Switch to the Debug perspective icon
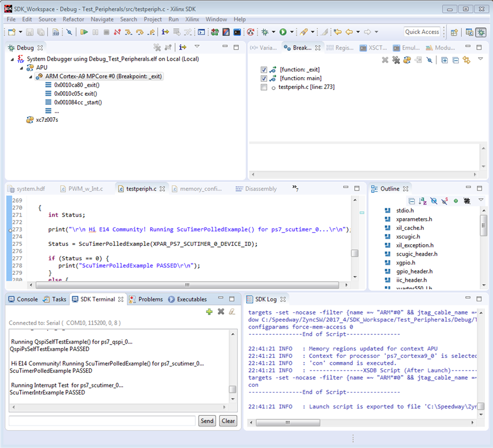Viewport: 493px width, 448px height. coord(481,32)
